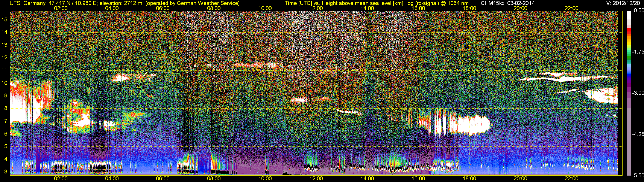Click the 12:00 top time-axis label
644x182 pixels.
[x=316, y=8]
